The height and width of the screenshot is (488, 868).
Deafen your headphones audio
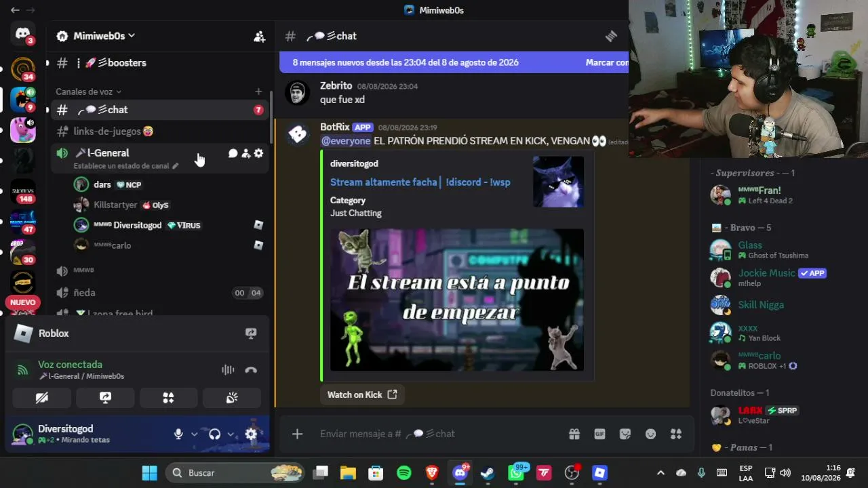click(x=215, y=434)
